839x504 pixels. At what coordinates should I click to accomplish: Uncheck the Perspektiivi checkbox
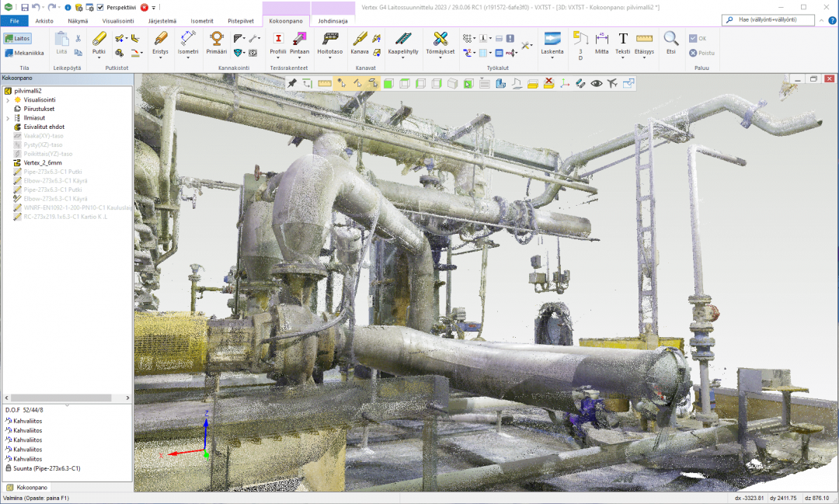coord(99,7)
